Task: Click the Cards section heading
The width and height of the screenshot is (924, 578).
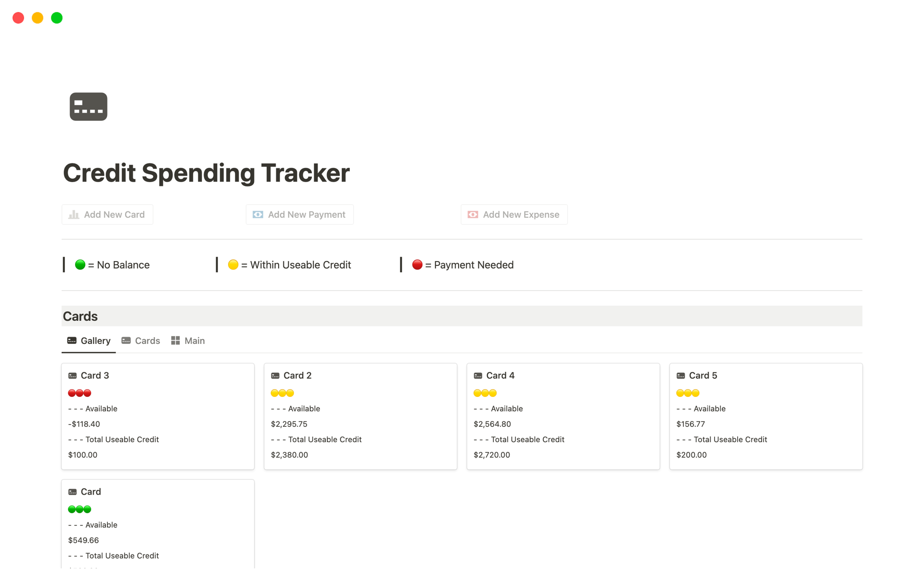Action: [80, 316]
